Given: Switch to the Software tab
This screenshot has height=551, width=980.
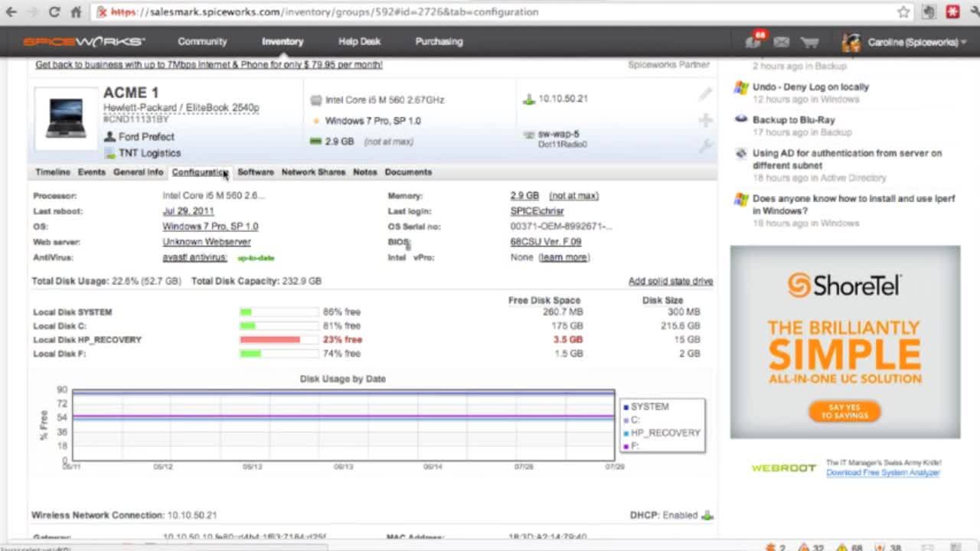Looking at the screenshot, I should click(x=256, y=172).
